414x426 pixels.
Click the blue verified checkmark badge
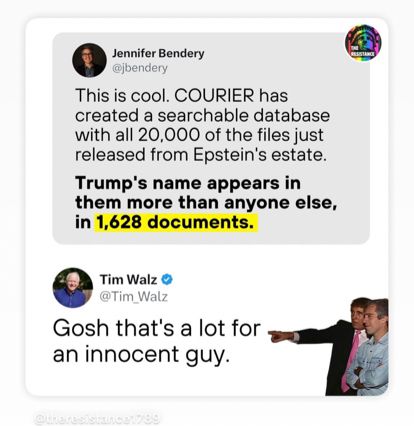pyautogui.click(x=167, y=279)
